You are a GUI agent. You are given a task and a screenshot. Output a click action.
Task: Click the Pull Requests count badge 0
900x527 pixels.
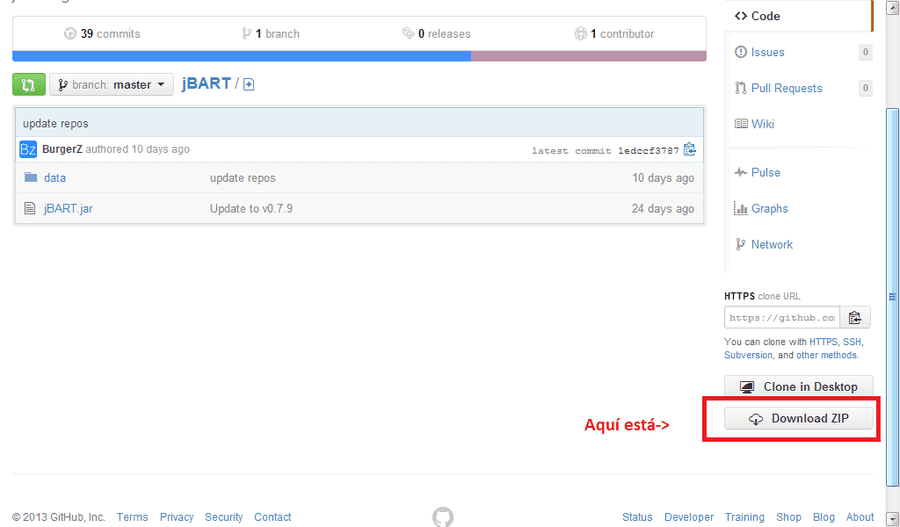pos(866,88)
